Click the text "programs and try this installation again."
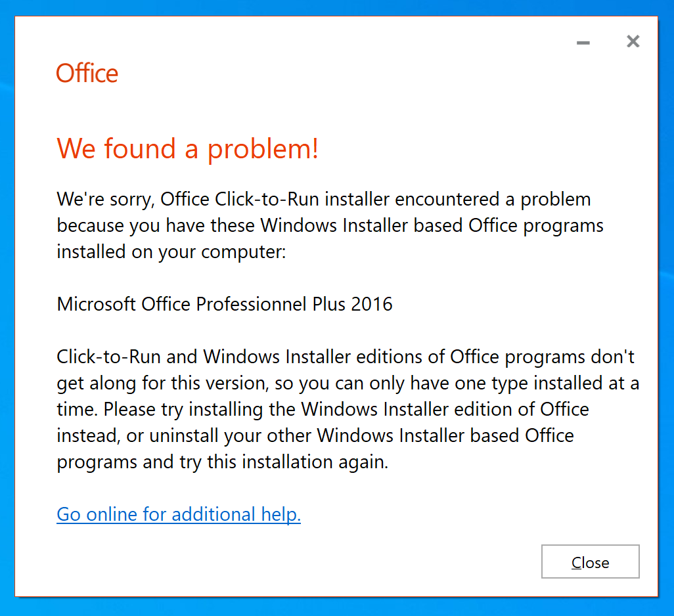674x616 pixels. [x=223, y=462]
